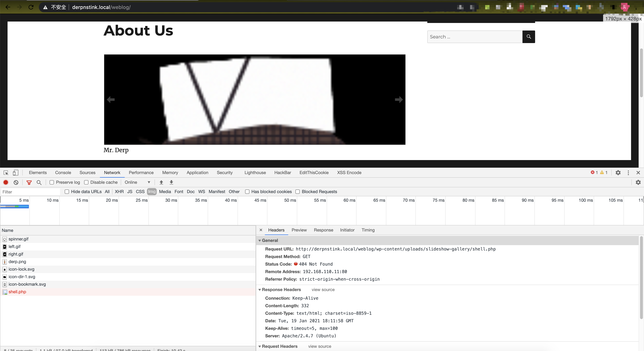This screenshot has height=351, width=644.
Task: Open the Timing tab of the request
Action: coord(368,230)
